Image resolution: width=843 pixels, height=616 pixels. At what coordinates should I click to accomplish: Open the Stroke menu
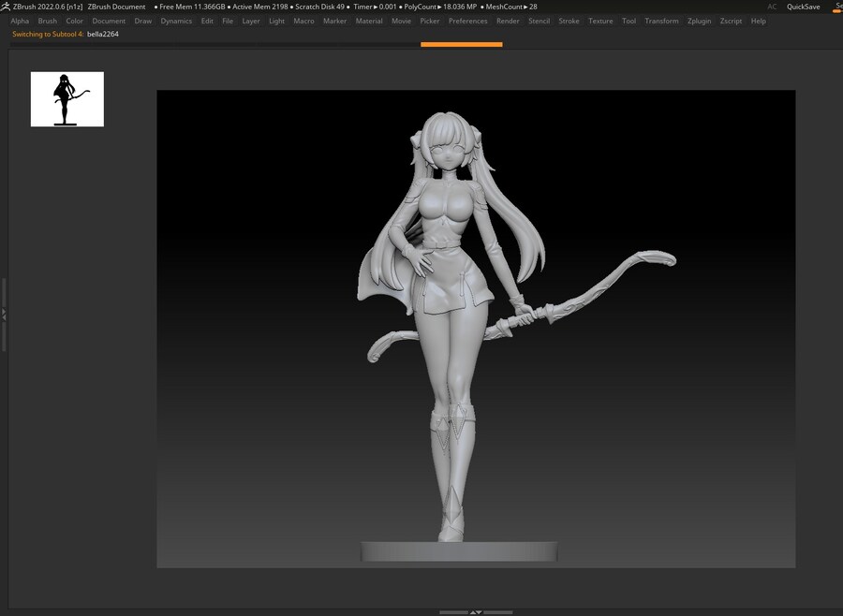click(569, 21)
